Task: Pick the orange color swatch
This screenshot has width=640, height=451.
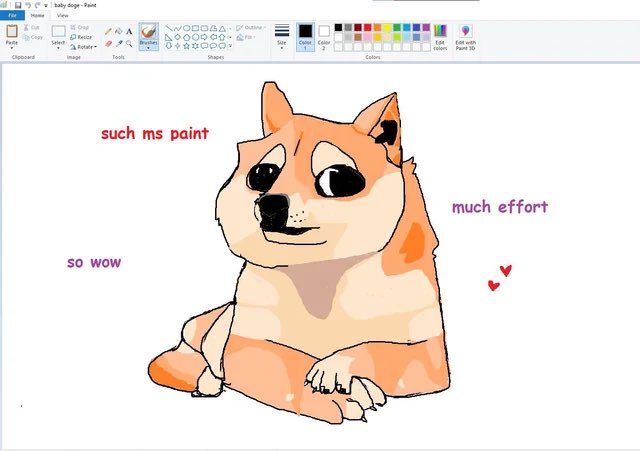Action: click(x=378, y=27)
